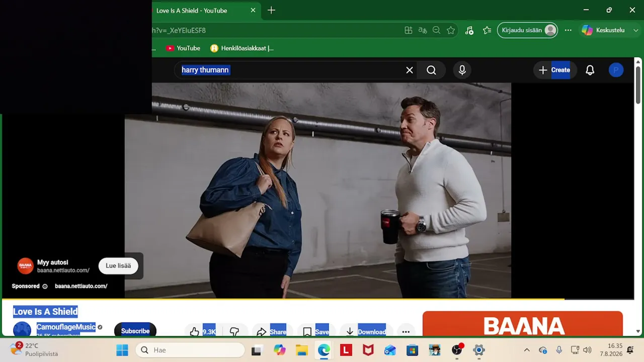The height and width of the screenshot is (362, 644).
Task: Open the Favorites list icon
Action: point(487,30)
